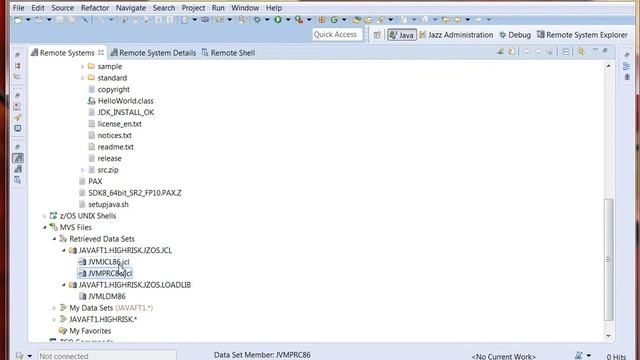
Task: Click the No Current Work status entry
Action: 503,356
